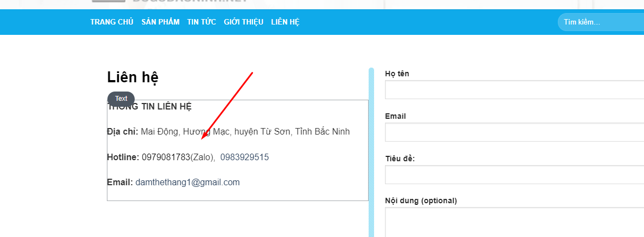
Task: Open the TIN TỨC menu item
Action: tap(201, 22)
